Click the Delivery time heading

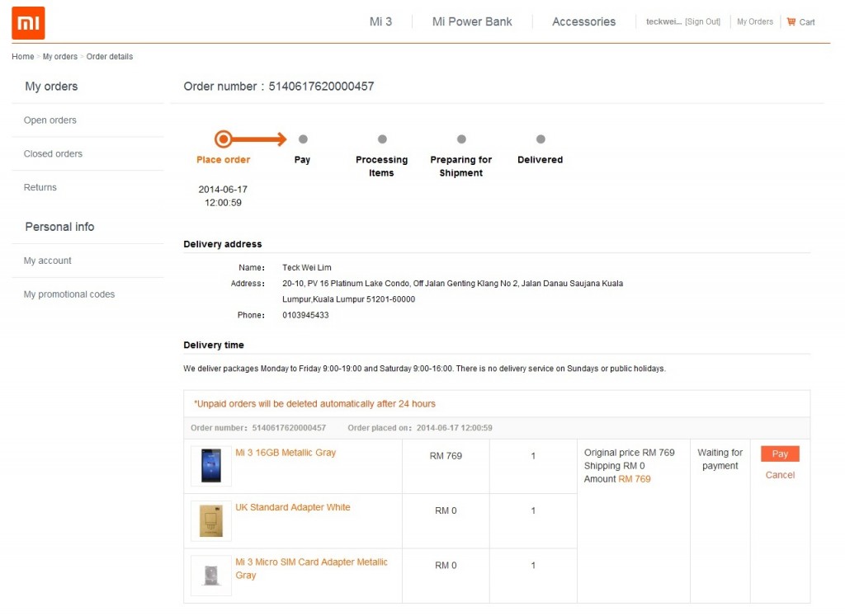[x=214, y=346]
